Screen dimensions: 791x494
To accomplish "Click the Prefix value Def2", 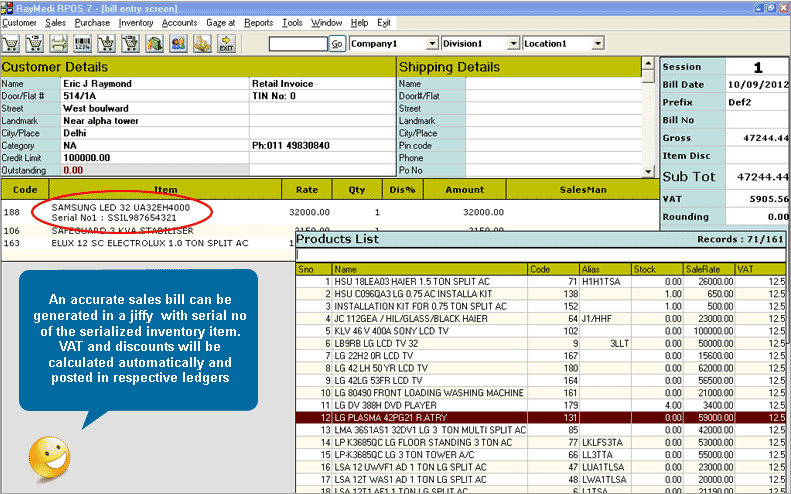I will click(x=740, y=102).
